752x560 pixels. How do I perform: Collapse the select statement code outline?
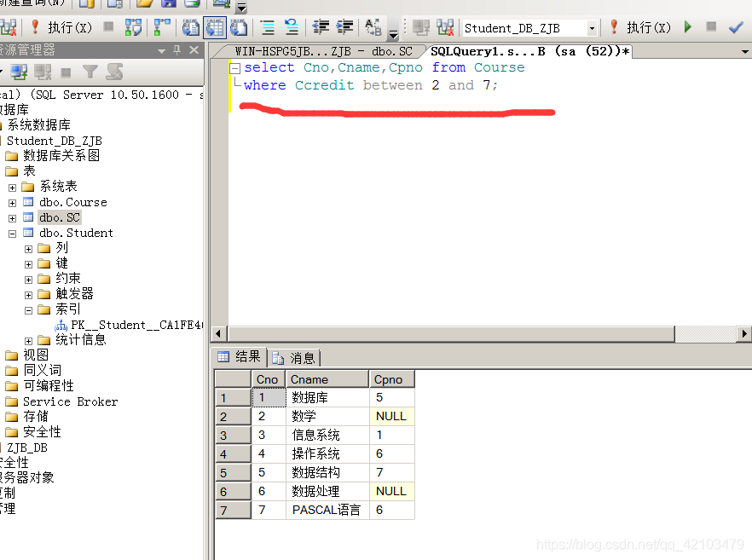click(235, 68)
